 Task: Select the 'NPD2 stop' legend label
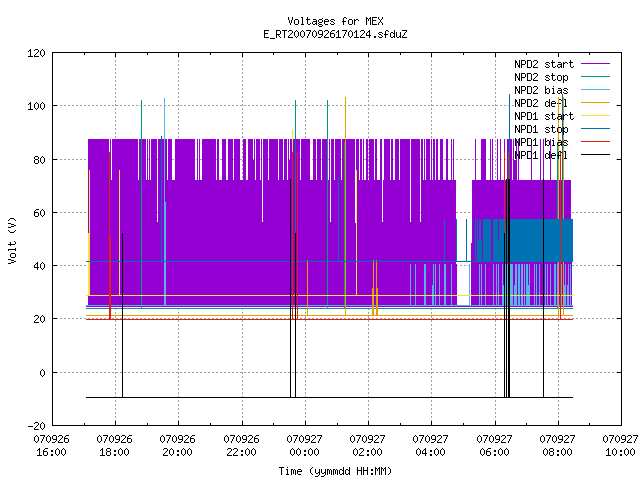541,77
